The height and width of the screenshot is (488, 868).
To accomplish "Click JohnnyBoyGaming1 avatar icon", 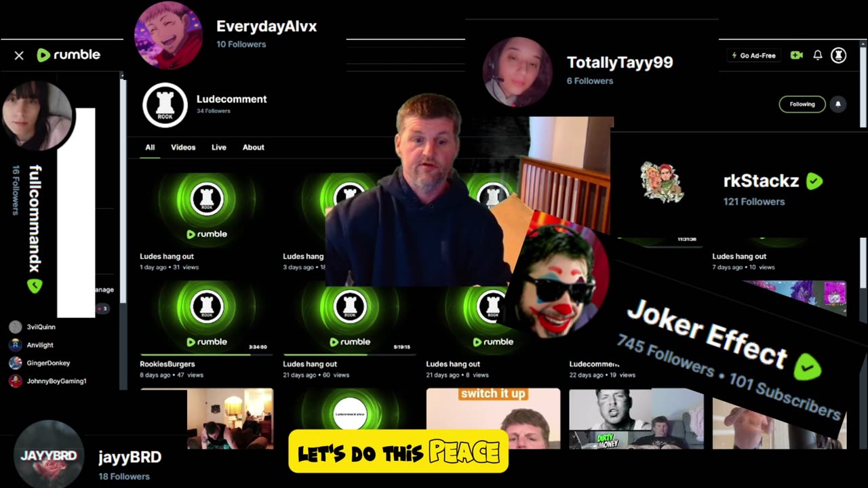I will point(15,381).
